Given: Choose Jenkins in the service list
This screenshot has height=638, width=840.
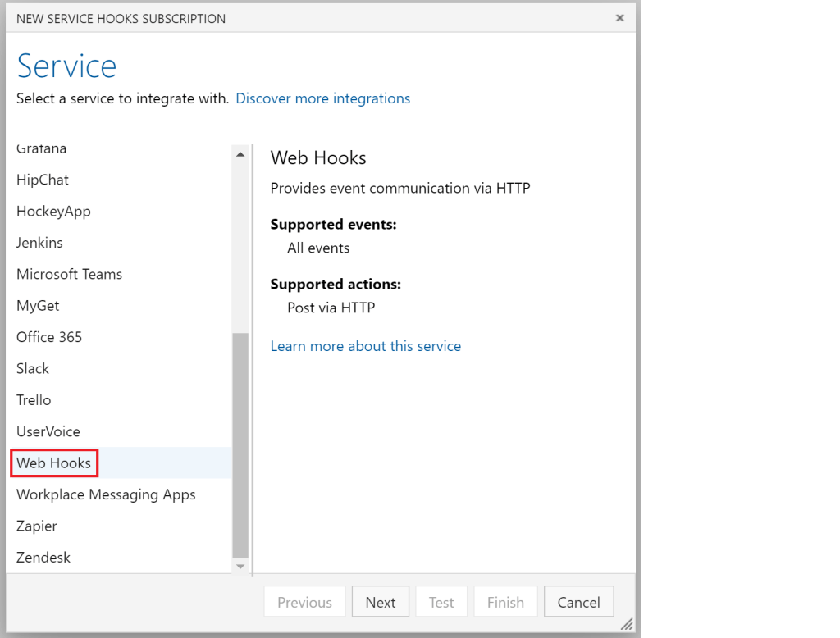Looking at the screenshot, I should 39,243.
